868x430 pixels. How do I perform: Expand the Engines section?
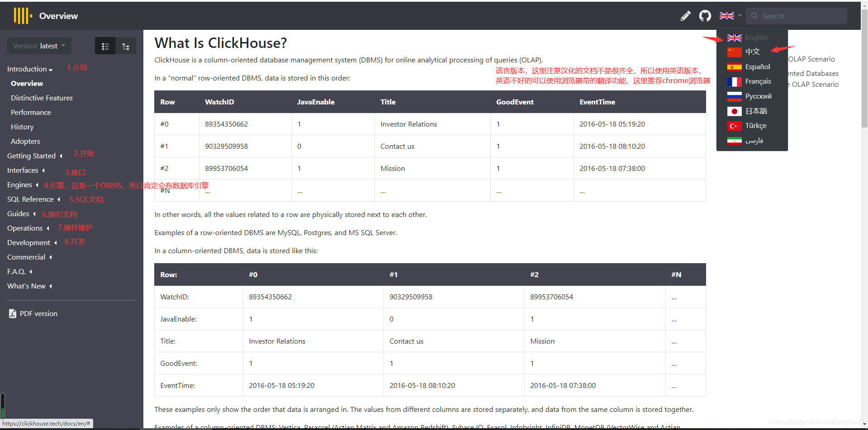pos(23,184)
